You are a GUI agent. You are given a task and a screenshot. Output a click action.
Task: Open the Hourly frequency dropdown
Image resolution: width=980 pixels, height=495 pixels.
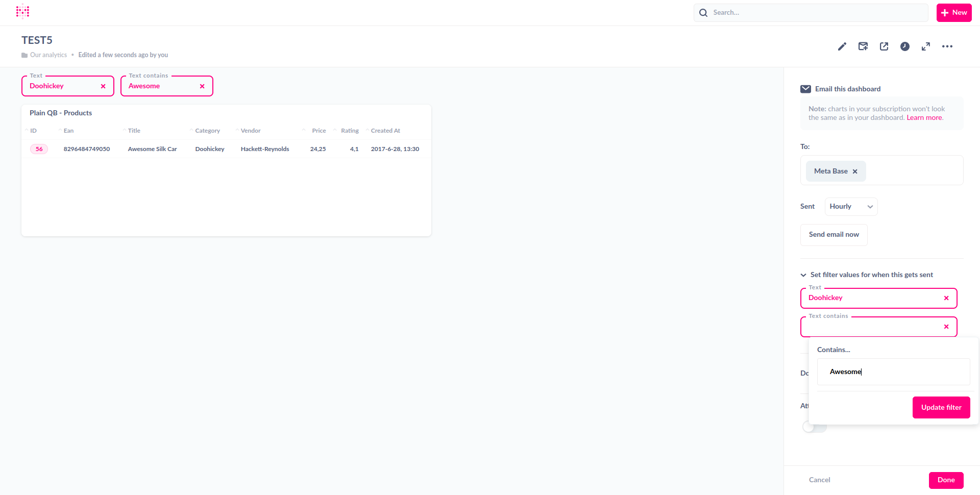851,207
